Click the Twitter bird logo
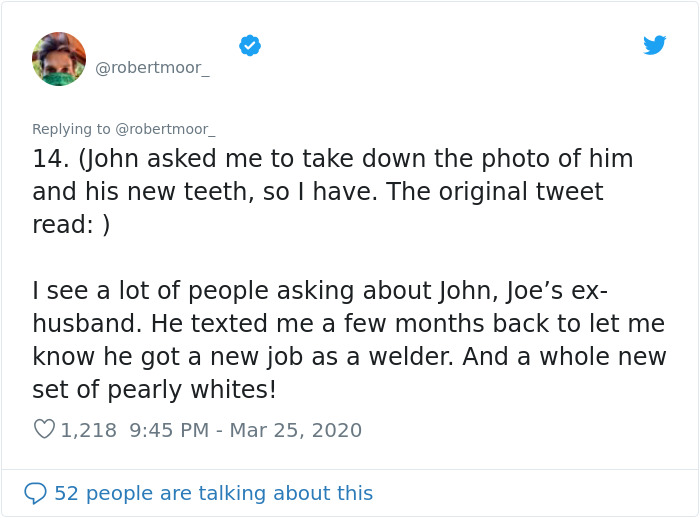The width and height of the screenshot is (700, 518). point(654,45)
